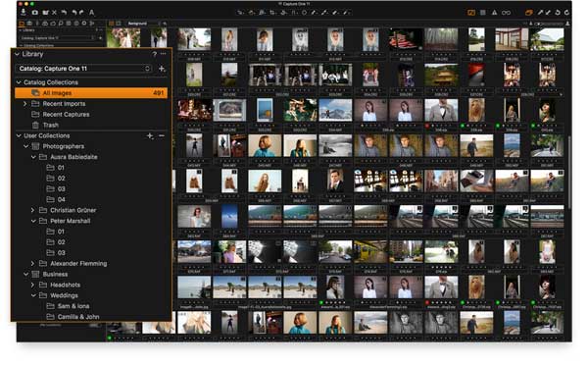Click the Apply adjustments arrow icon
Image resolution: width=588 pixels, height=365 pixels.
[x=548, y=13]
